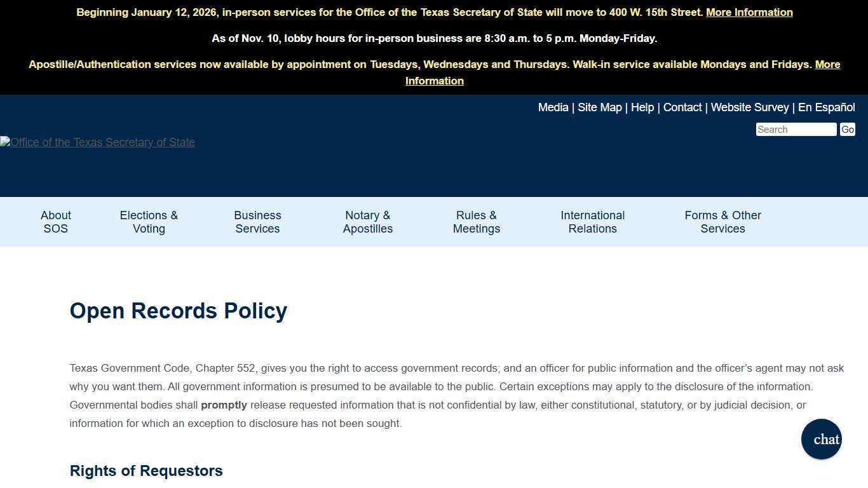Switch the site to En Español
This screenshot has width=868, height=488.
coord(827,107)
